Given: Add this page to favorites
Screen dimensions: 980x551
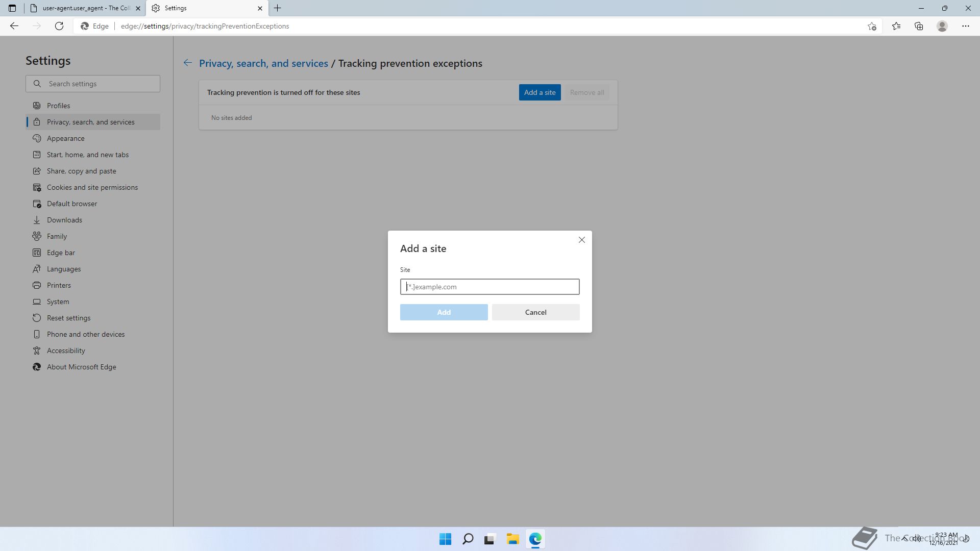Looking at the screenshot, I should tap(872, 26).
